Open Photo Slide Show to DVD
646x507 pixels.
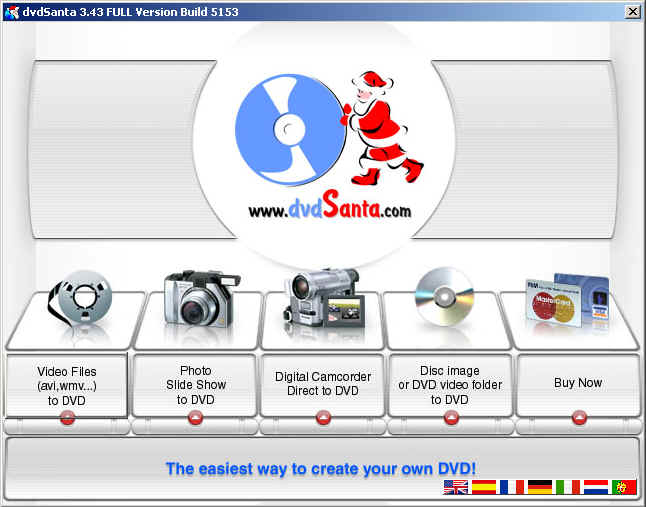click(x=195, y=385)
